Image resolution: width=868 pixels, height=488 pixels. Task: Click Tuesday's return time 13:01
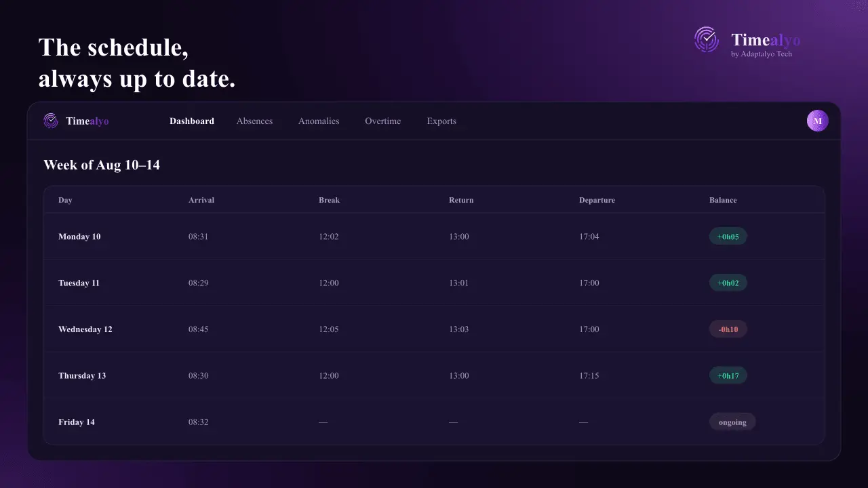tap(459, 283)
